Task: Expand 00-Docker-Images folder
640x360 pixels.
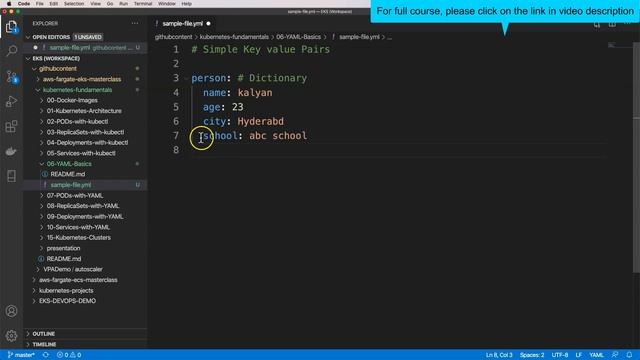Action: [x=42, y=100]
